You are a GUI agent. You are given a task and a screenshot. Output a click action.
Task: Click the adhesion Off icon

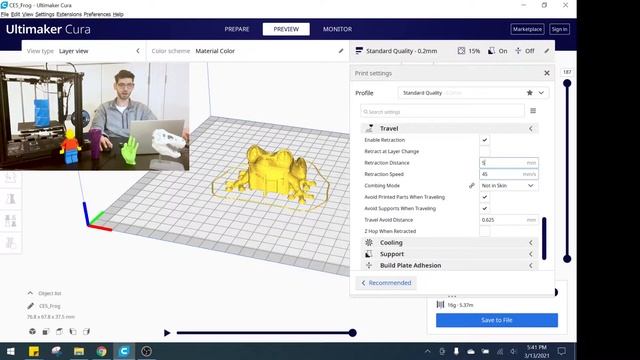518,51
